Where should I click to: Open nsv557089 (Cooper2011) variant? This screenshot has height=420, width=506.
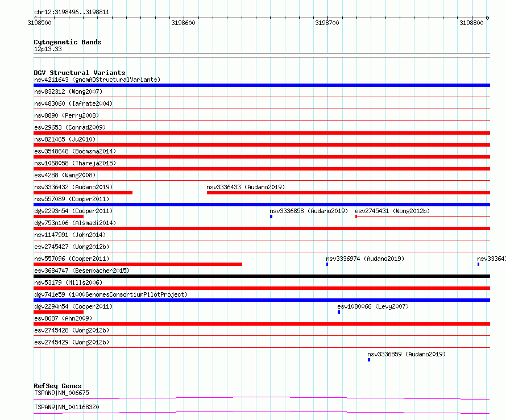(72, 199)
